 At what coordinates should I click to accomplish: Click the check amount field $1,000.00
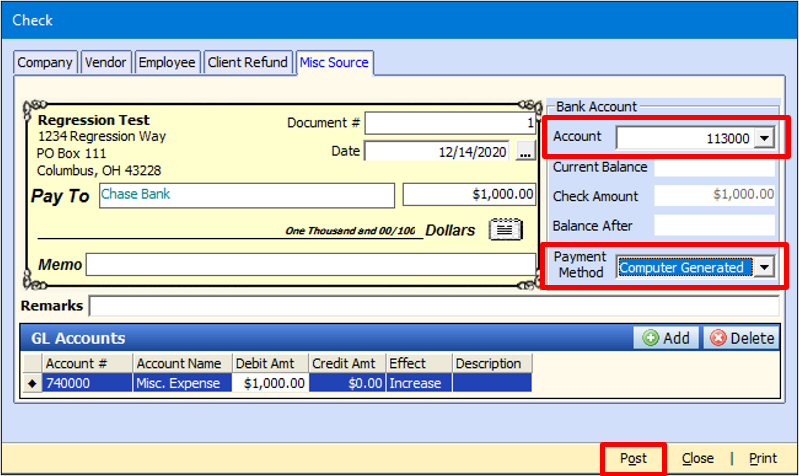click(x=469, y=195)
